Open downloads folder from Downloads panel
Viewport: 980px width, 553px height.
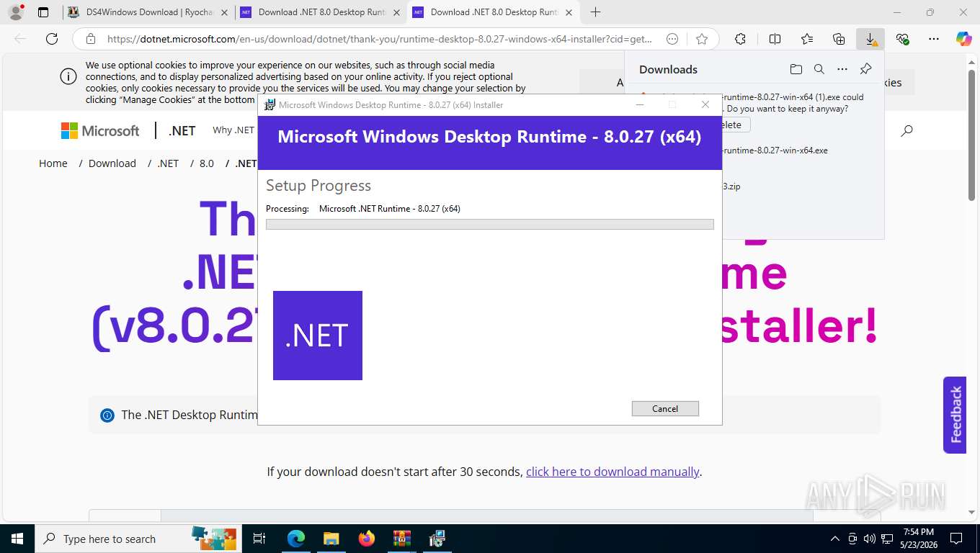pyautogui.click(x=796, y=69)
